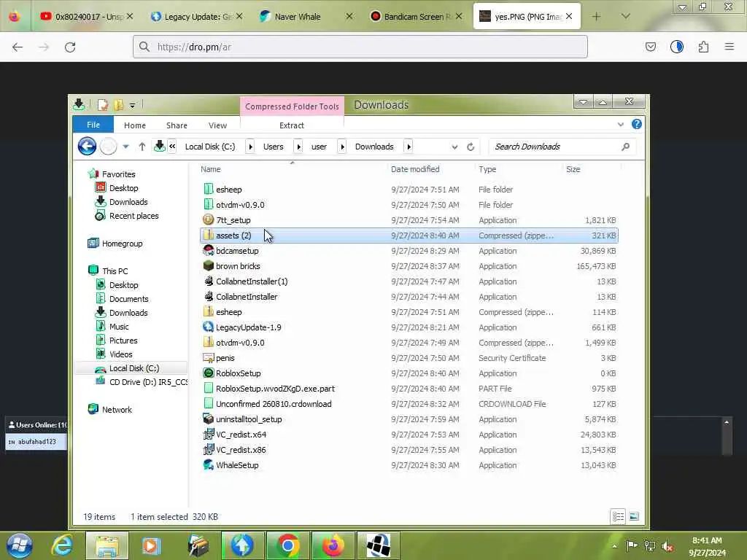The width and height of the screenshot is (747, 560).
Task: Open Google Chrome from taskbar
Action: (x=287, y=545)
